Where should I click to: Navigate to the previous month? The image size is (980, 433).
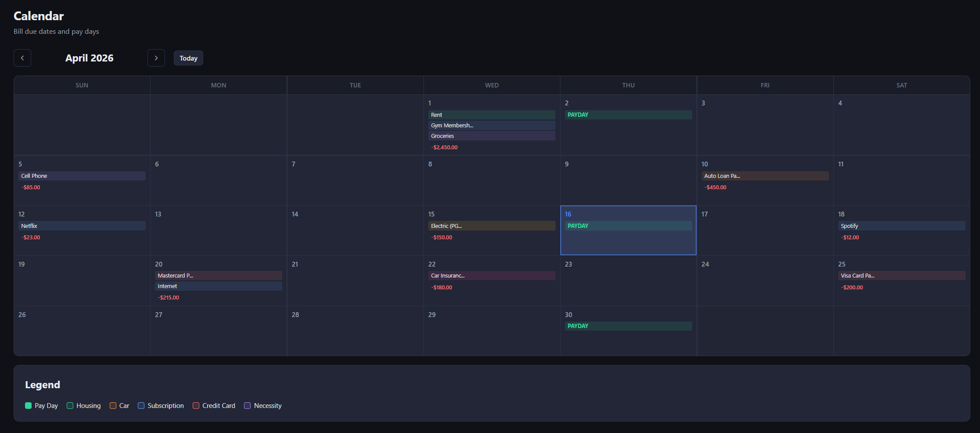point(22,58)
